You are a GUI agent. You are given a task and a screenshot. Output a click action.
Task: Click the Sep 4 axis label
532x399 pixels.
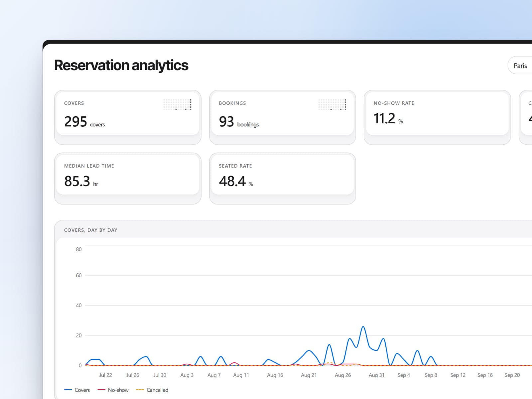[x=404, y=375]
